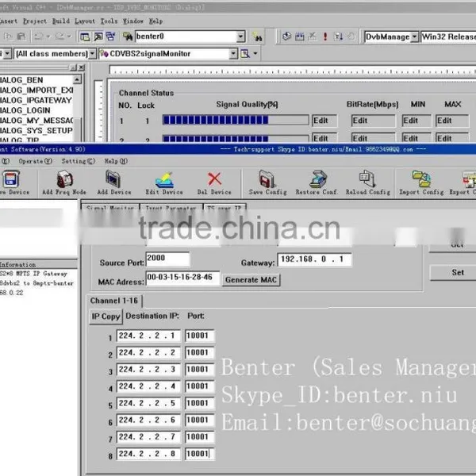Open the Redo history dropdown arrow
Screen dimensions: 476x476
[x=70, y=36]
